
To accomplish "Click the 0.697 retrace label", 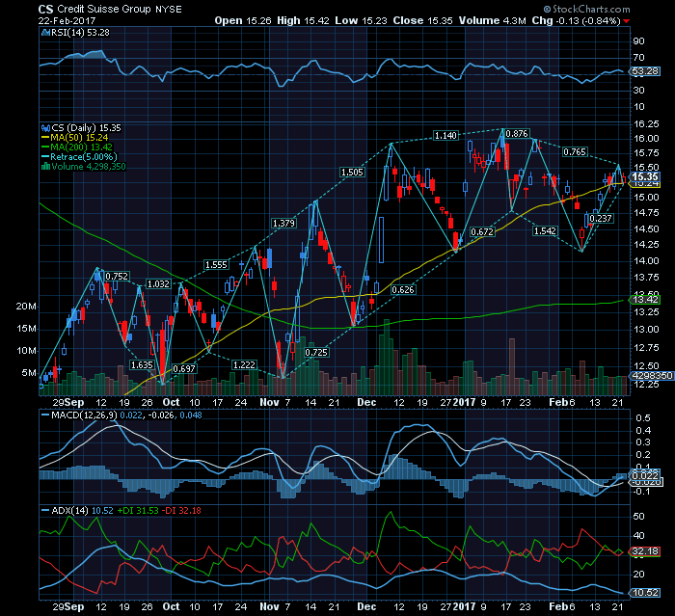I will click(x=184, y=369).
